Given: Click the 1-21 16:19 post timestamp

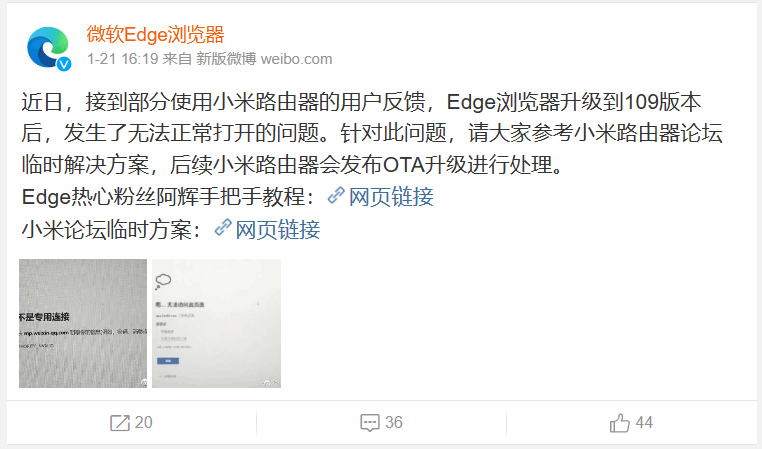Looking at the screenshot, I should click(122, 59).
